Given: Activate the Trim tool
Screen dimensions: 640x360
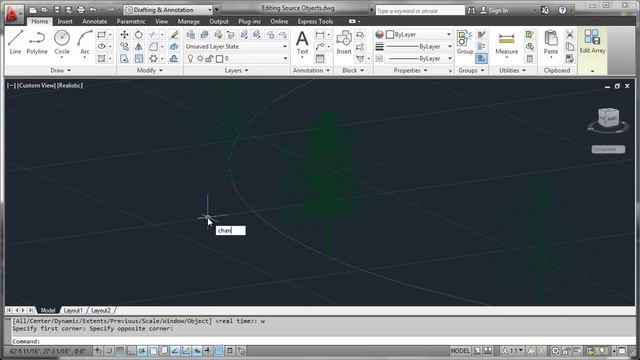Looking at the screenshot, I should coord(153,35).
